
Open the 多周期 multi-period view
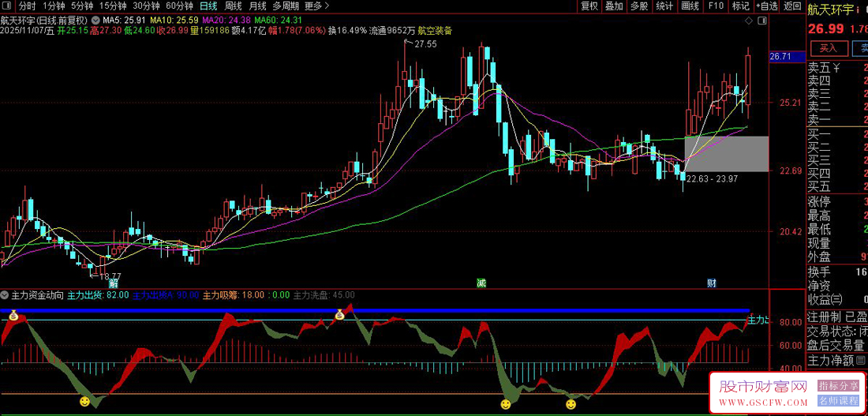pos(286,6)
